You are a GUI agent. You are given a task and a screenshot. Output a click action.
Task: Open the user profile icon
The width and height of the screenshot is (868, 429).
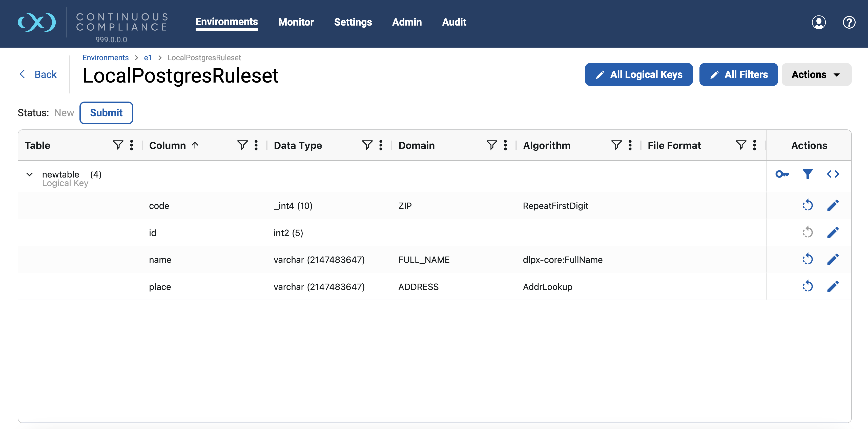pyautogui.click(x=819, y=22)
